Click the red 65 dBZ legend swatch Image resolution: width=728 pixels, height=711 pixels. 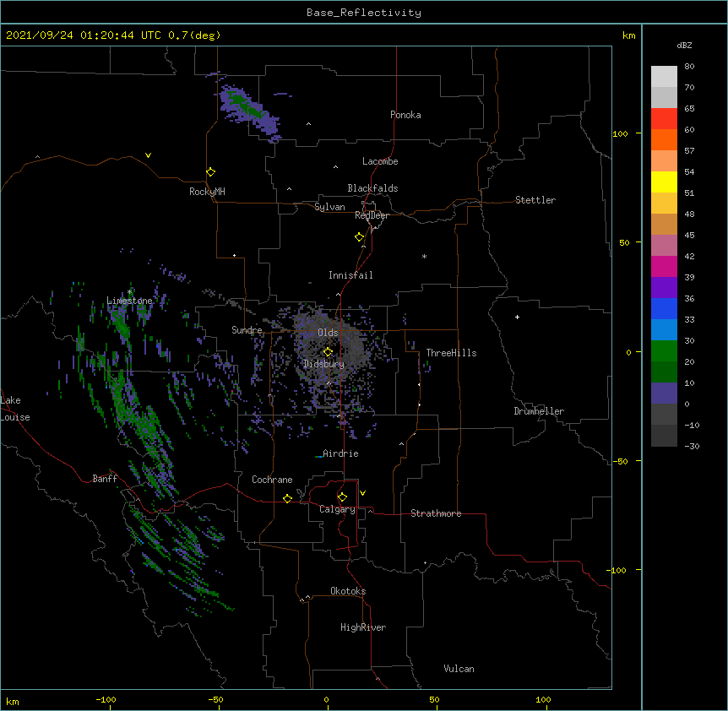(x=664, y=119)
